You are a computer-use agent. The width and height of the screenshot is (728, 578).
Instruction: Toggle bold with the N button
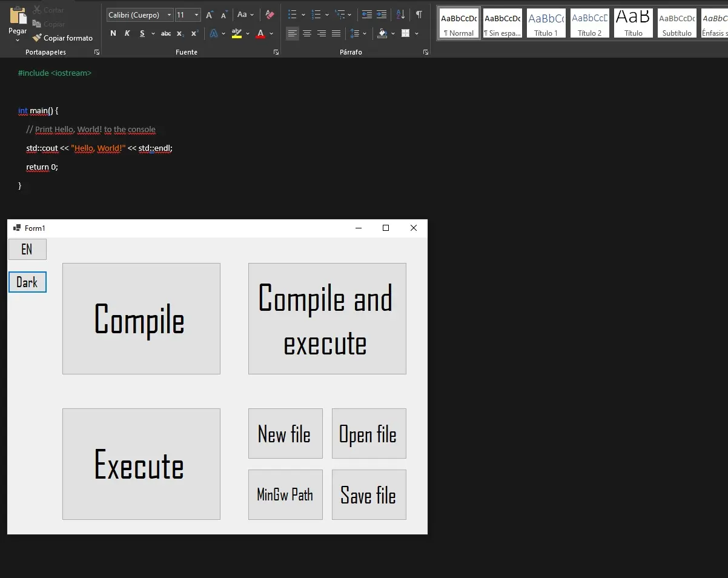pyautogui.click(x=113, y=33)
